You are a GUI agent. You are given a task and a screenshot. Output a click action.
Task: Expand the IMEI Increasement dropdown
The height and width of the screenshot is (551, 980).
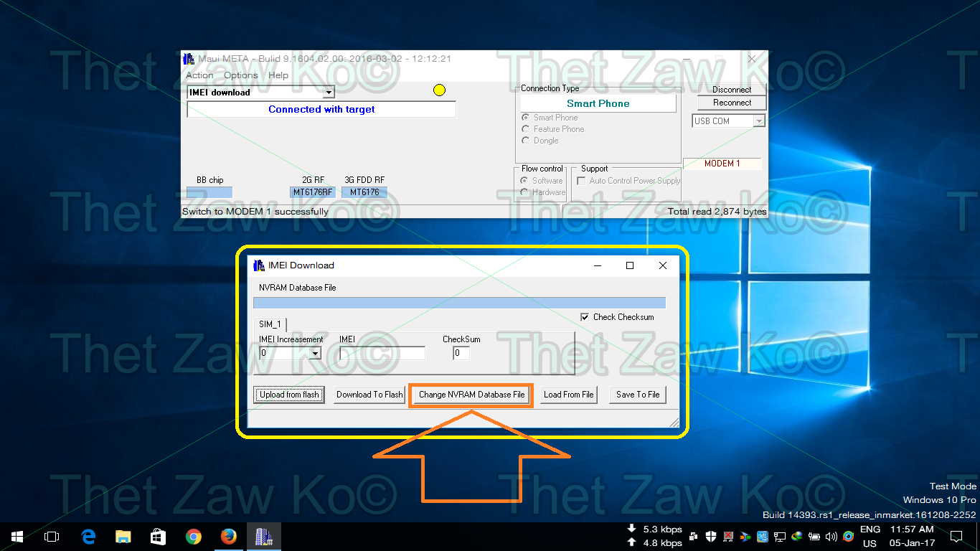point(314,353)
